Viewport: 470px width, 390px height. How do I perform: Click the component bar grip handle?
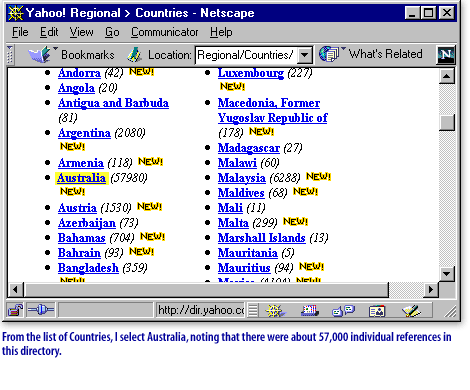pyautogui.click(x=253, y=310)
